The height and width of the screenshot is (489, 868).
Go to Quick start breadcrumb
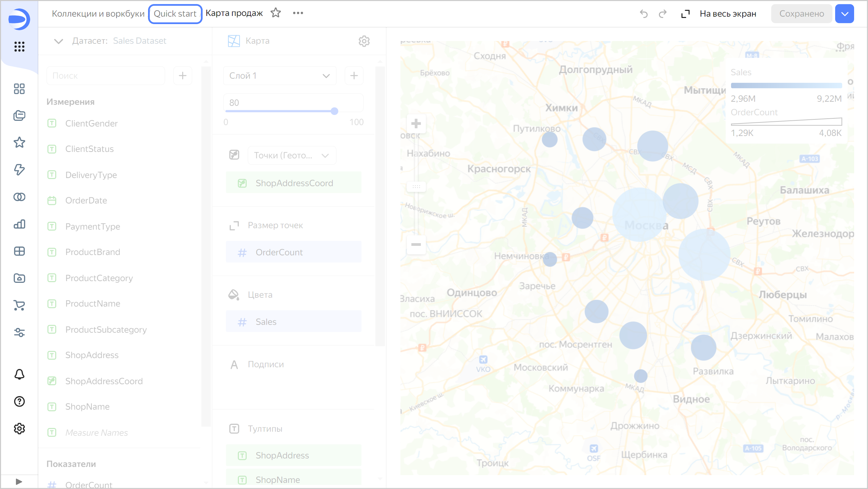[x=175, y=14]
